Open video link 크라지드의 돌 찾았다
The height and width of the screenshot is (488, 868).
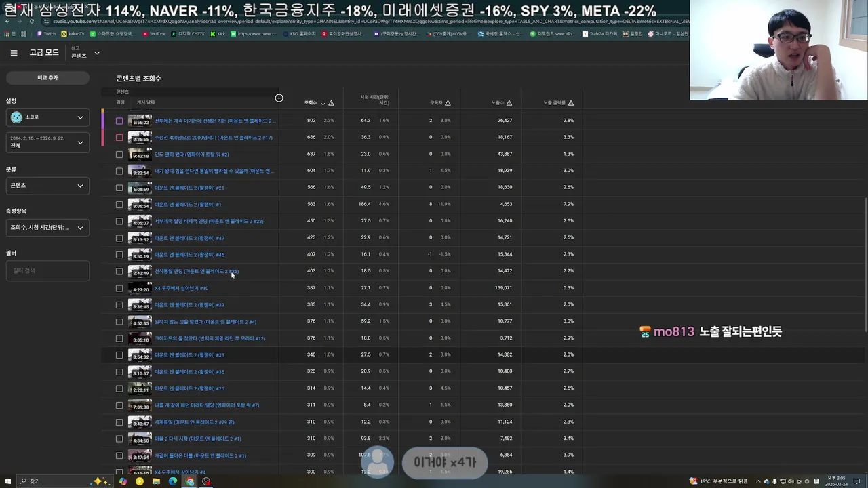pyautogui.click(x=210, y=338)
